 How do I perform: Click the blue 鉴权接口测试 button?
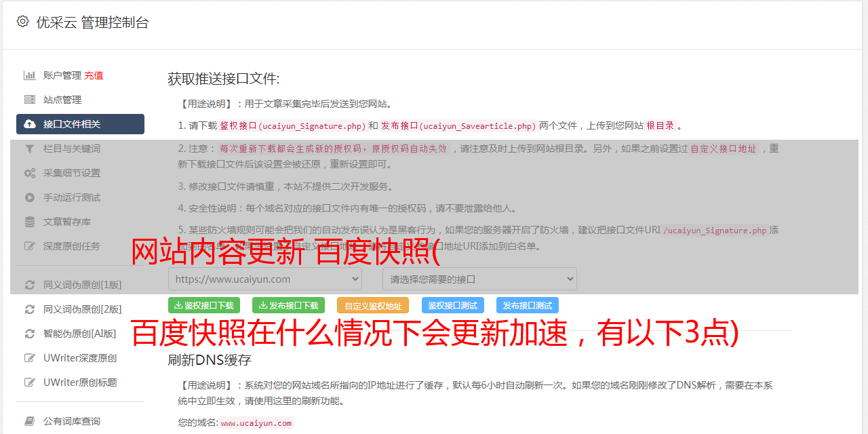[453, 305]
